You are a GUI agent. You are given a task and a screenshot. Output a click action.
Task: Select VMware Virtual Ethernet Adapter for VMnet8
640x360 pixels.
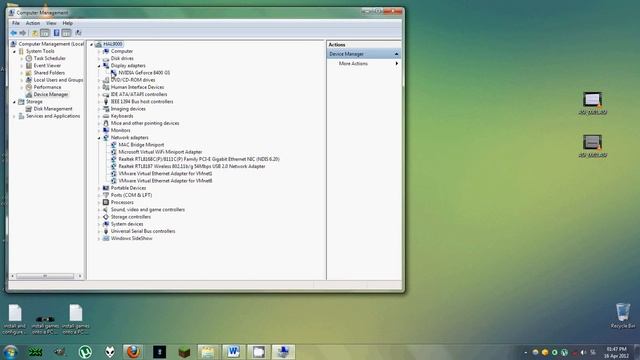tap(165, 181)
